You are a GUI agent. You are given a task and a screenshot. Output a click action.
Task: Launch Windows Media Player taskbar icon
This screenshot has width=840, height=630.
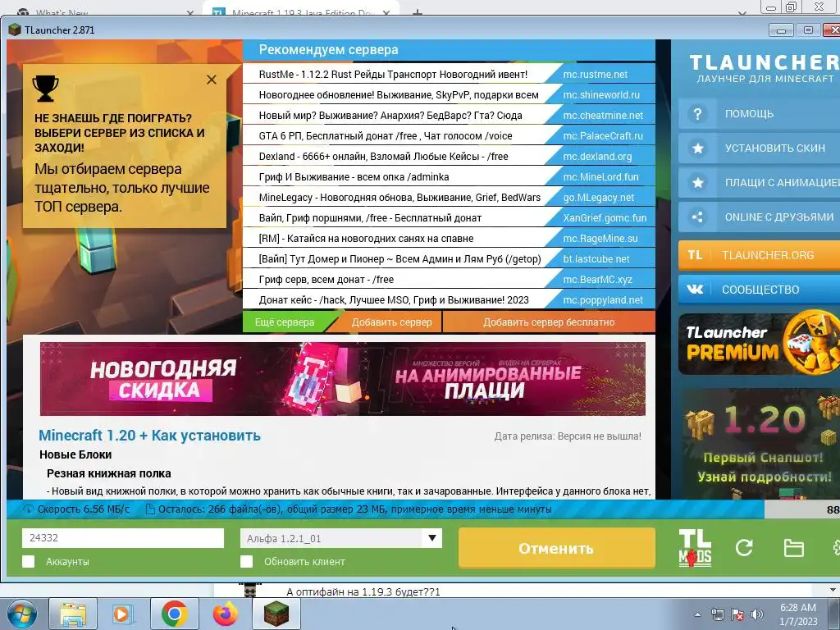click(x=122, y=614)
